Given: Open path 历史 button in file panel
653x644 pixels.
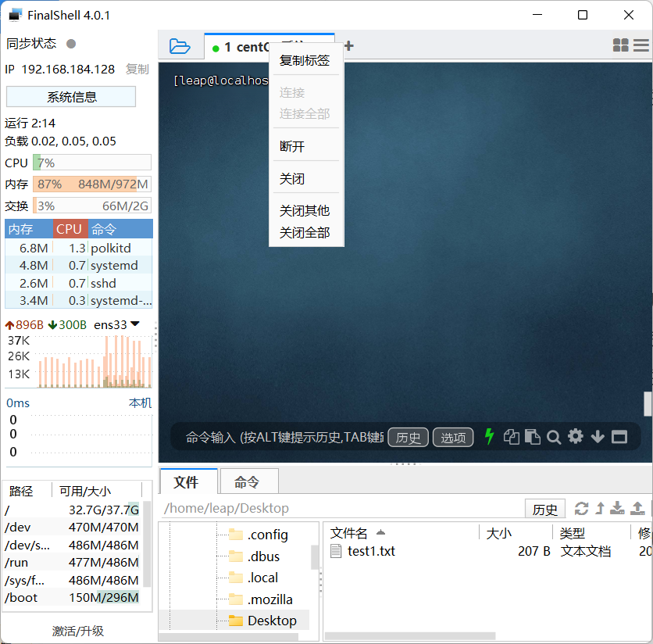Looking at the screenshot, I should (x=544, y=509).
